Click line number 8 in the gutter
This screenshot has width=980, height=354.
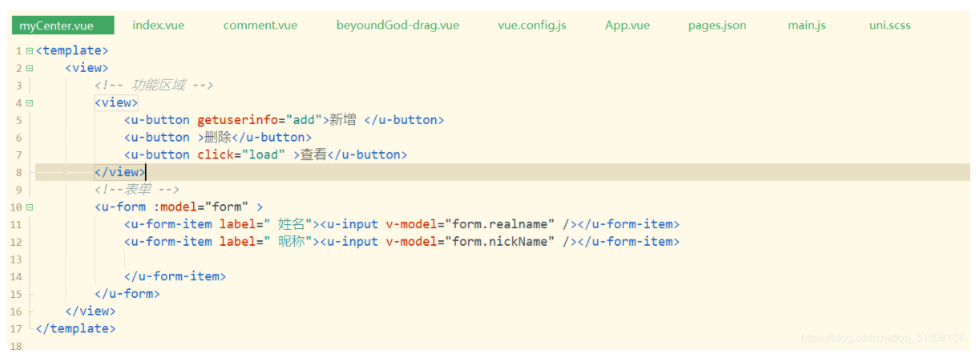coord(18,172)
